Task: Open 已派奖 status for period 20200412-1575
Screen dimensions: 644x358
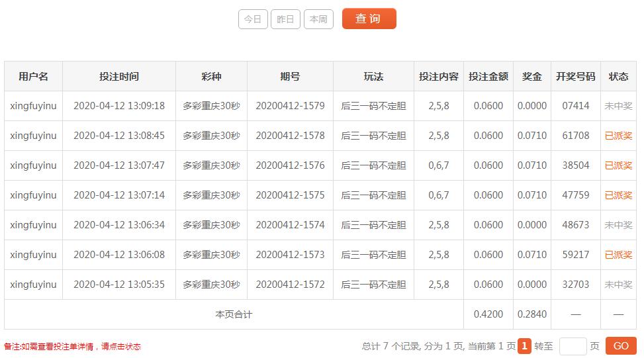Action: [618, 195]
